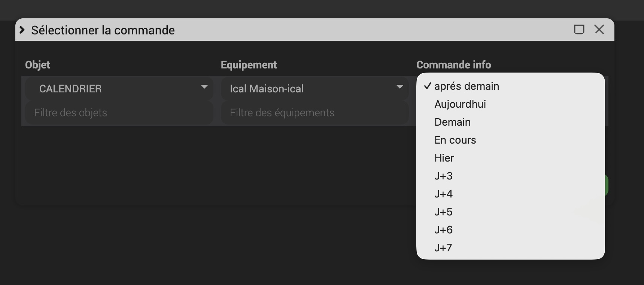Select the "Aujourdhui" option
Image resolution: width=644 pixels, height=285 pixels.
(x=460, y=104)
